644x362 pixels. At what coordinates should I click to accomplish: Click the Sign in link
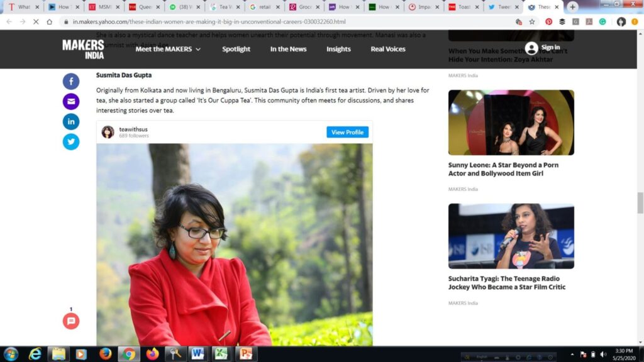coord(550,48)
